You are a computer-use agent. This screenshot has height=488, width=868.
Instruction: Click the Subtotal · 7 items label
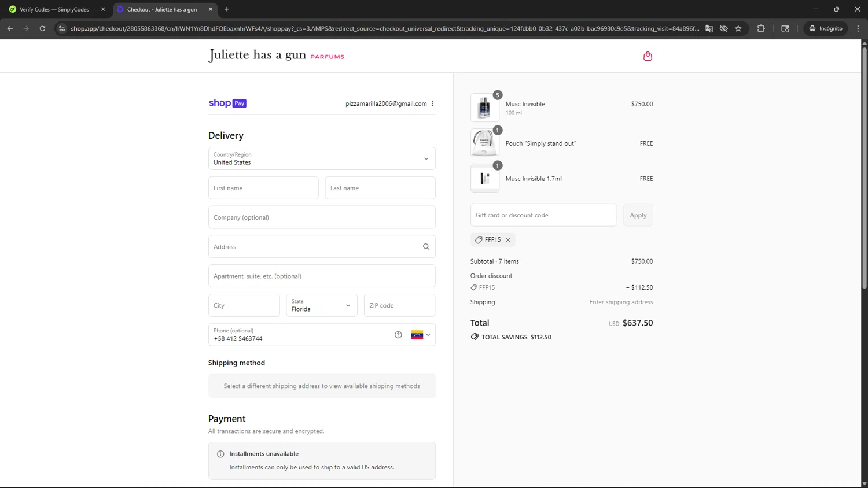click(495, 261)
